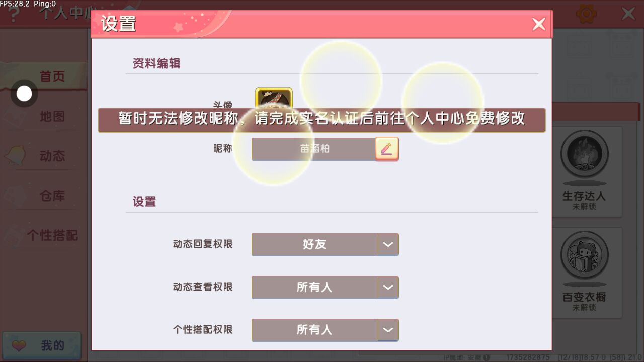Open the 好友 combo box
Screen dimensions: 644x362
(x=325, y=244)
